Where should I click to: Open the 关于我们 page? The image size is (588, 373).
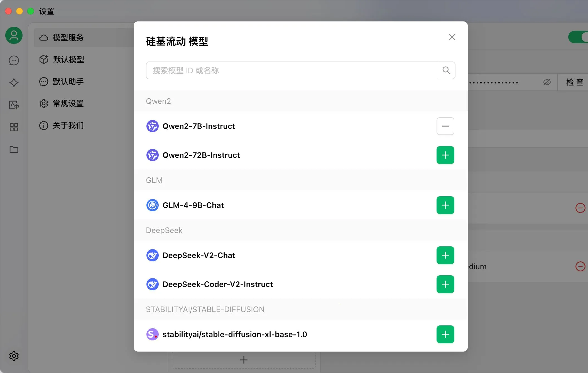[68, 126]
